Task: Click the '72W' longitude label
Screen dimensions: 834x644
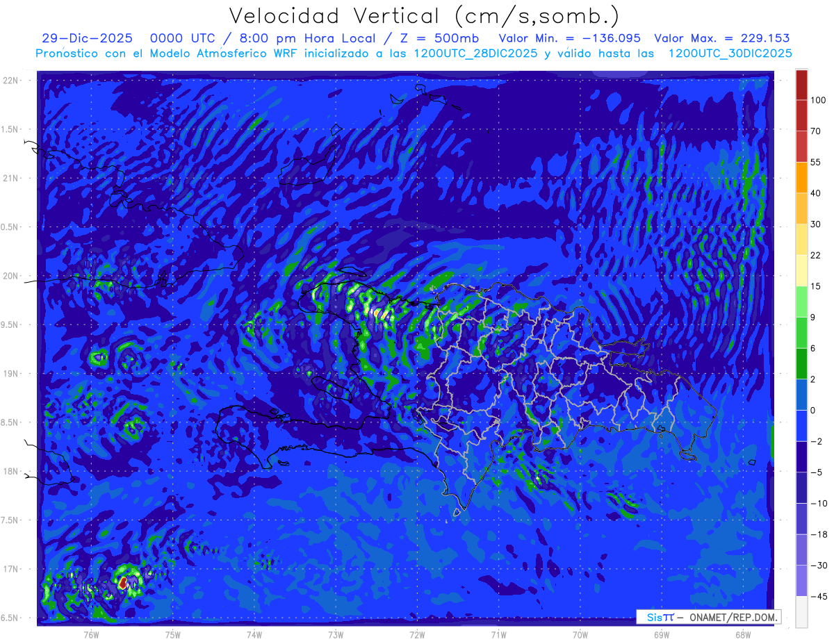Action: point(417,634)
